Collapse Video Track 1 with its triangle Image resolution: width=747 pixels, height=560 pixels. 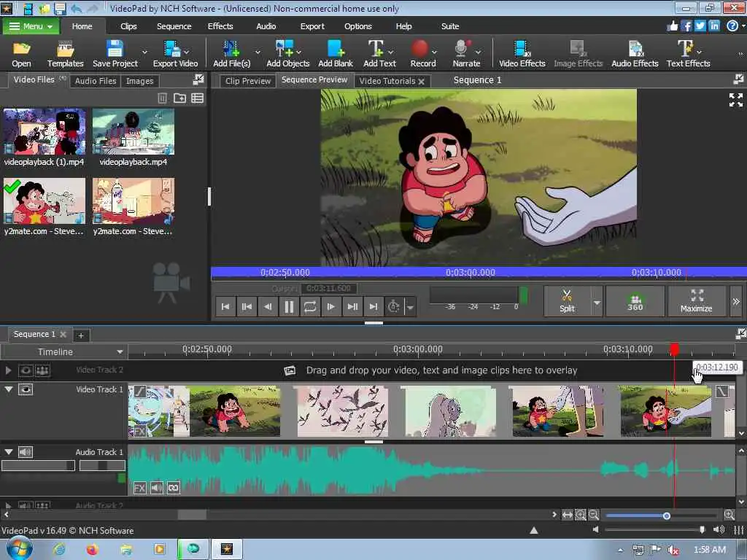pyautogui.click(x=9, y=389)
